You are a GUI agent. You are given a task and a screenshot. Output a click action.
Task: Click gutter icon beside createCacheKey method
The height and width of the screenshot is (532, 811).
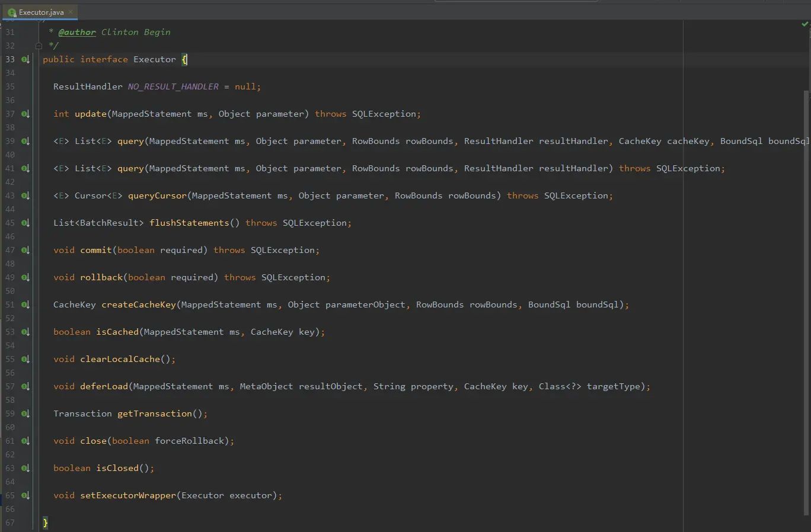pos(25,305)
